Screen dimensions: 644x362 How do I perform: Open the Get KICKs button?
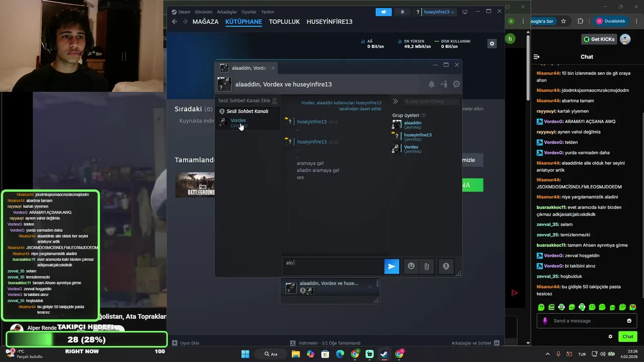pos(599,39)
